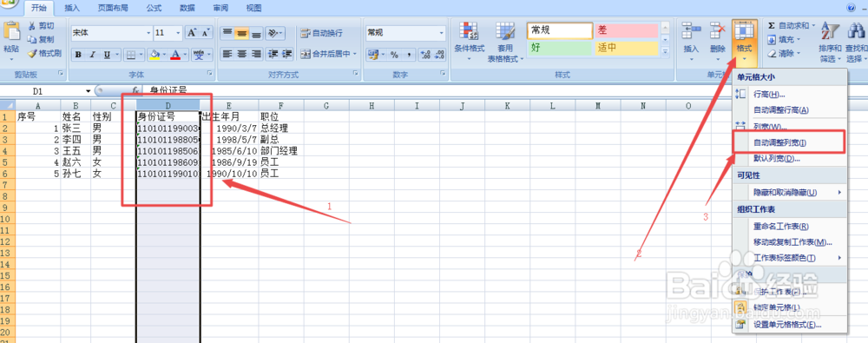
Task: Toggle bottom vertical alignment
Action: (x=255, y=33)
